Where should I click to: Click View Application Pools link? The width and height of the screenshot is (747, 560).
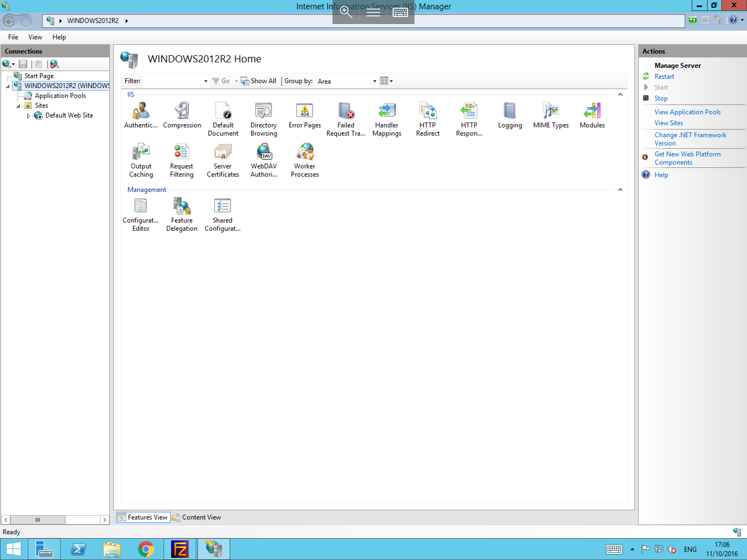(x=688, y=112)
